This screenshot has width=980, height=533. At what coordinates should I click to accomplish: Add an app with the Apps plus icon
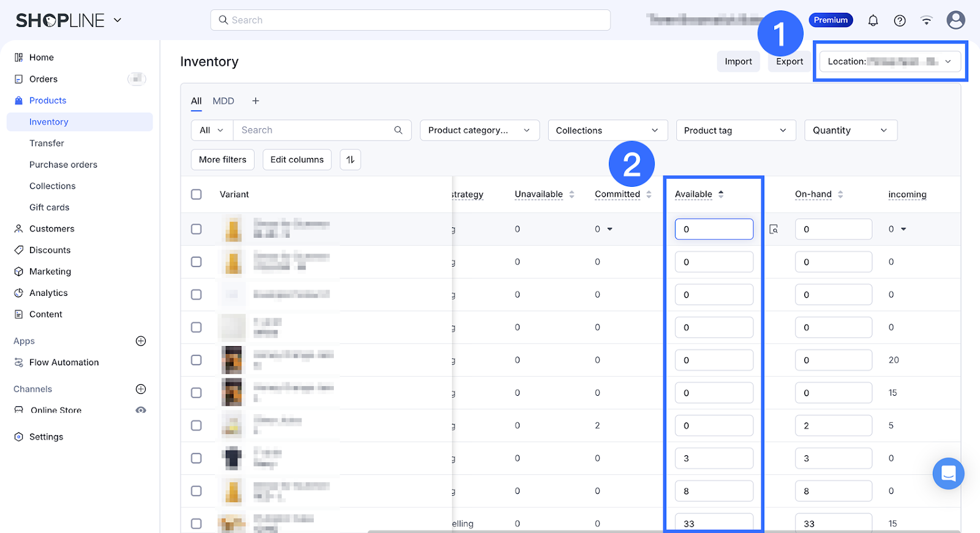(x=141, y=341)
